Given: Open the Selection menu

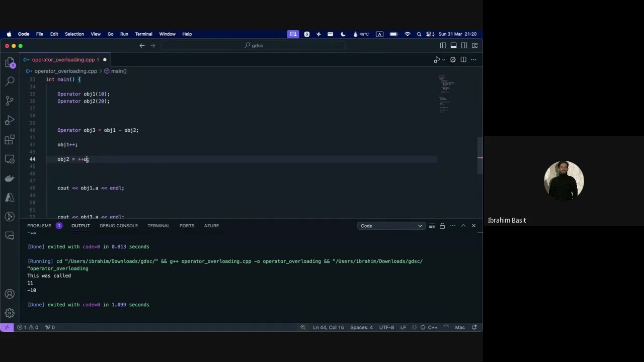Looking at the screenshot, I should click(x=74, y=34).
